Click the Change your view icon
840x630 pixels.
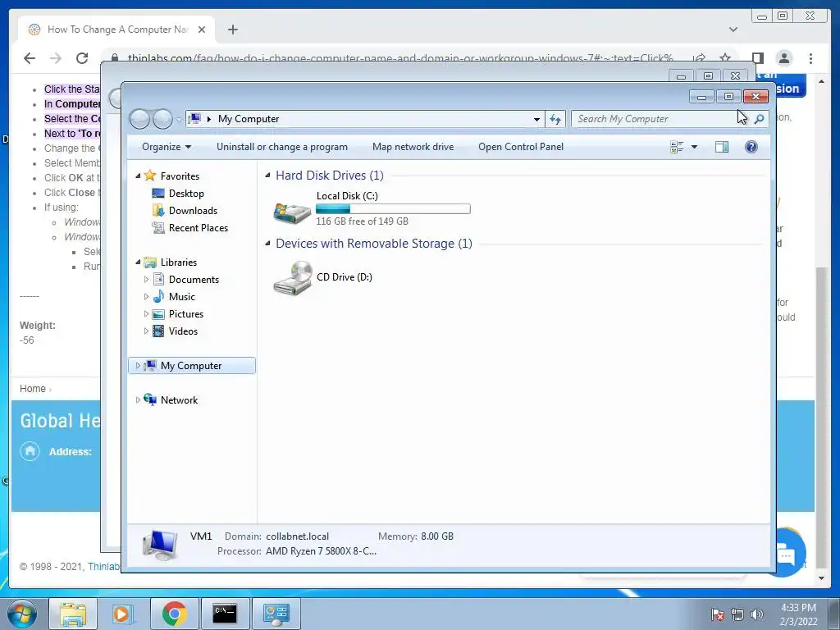point(677,147)
